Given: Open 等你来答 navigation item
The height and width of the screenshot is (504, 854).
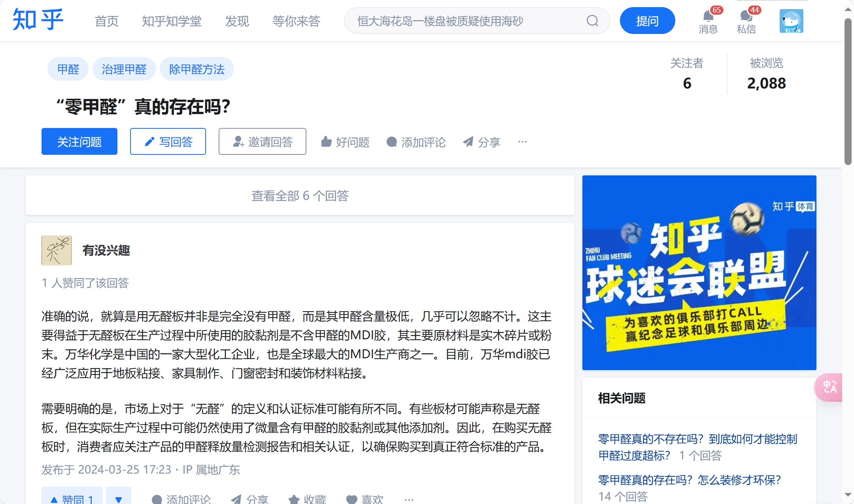Looking at the screenshot, I should [296, 21].
